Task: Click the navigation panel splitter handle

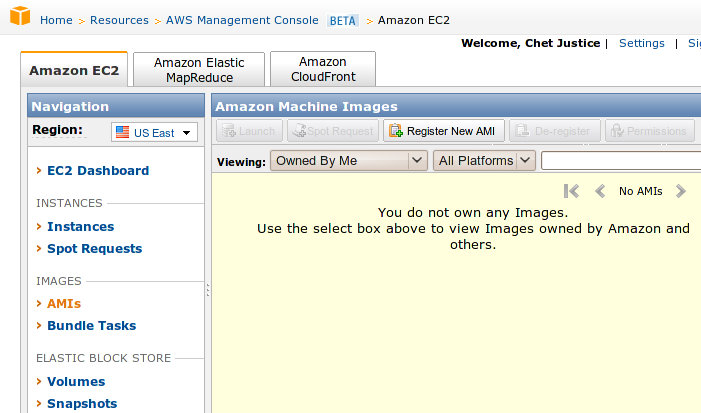Action: [208, 290]
